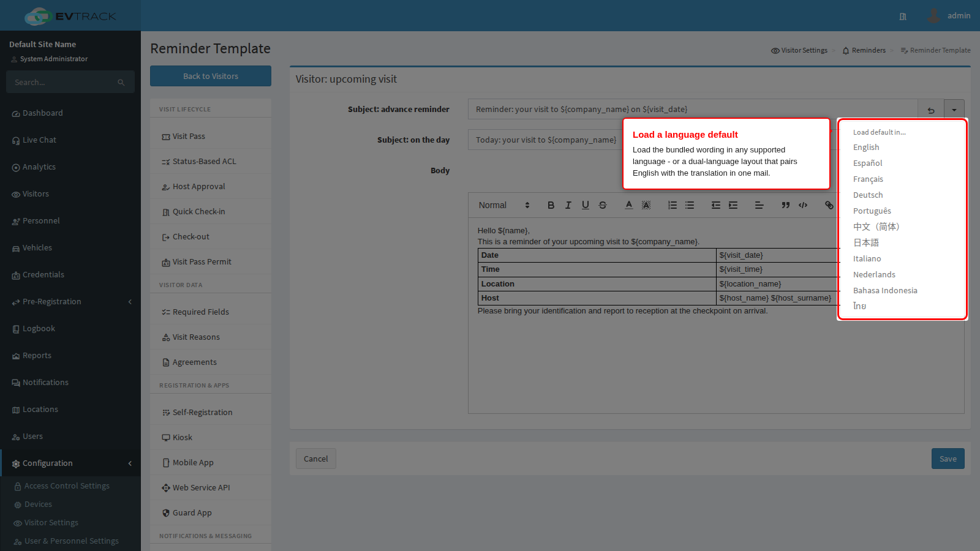This screenshot has width=980, height=551.
Task: Toggle underline formatting in the editor
Action: pos(585,205)
